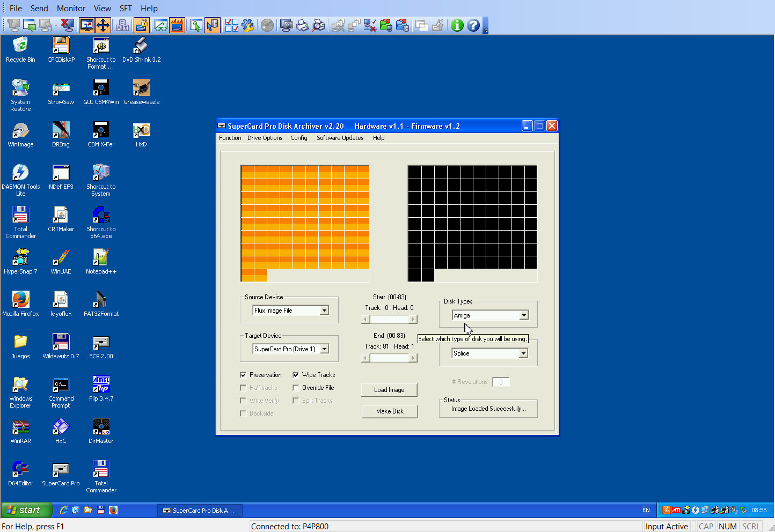
Task: Click the monitor with red X disconnect icon
Action: pyautogui.click(x=68, y=25)
